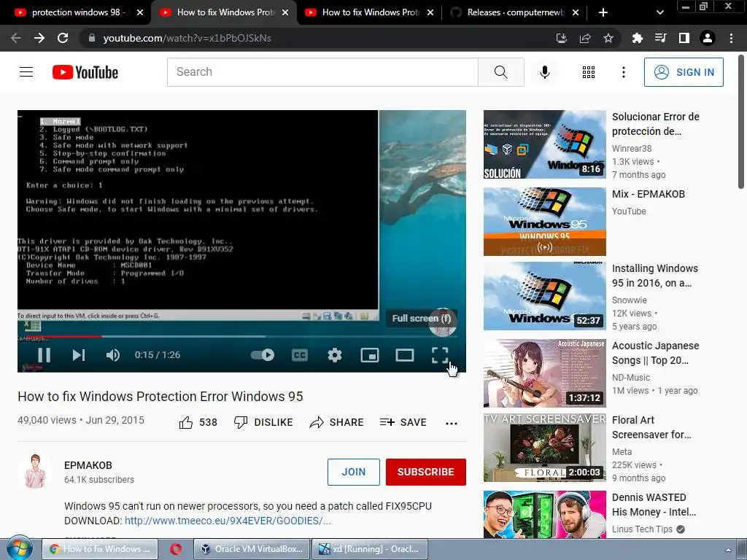Open Solucionar Error de protección thumbnail
747x560 pixels.
pos(544,144)
